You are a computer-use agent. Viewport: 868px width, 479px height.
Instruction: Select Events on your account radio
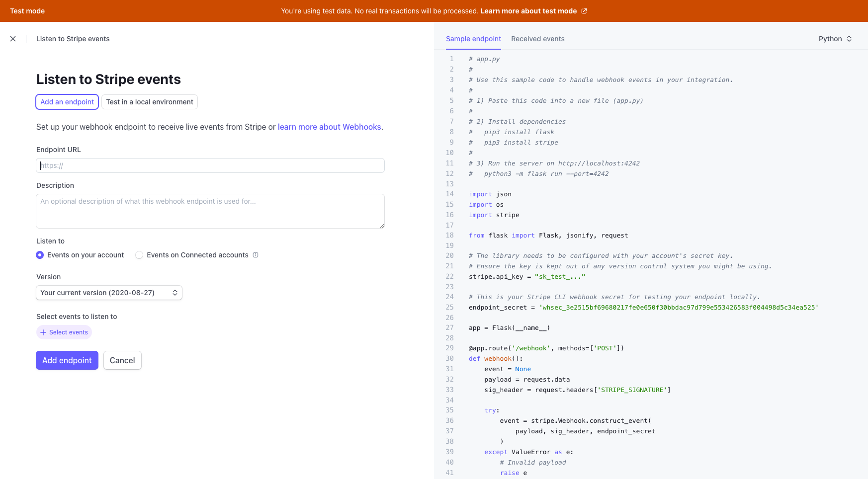click(40, 255)
